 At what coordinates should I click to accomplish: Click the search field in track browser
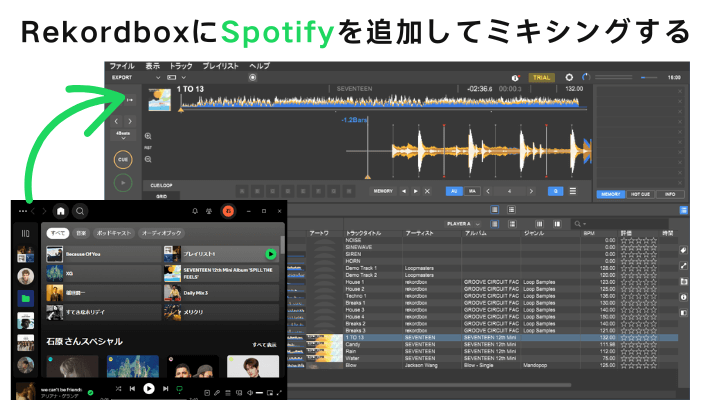(621, 224)
